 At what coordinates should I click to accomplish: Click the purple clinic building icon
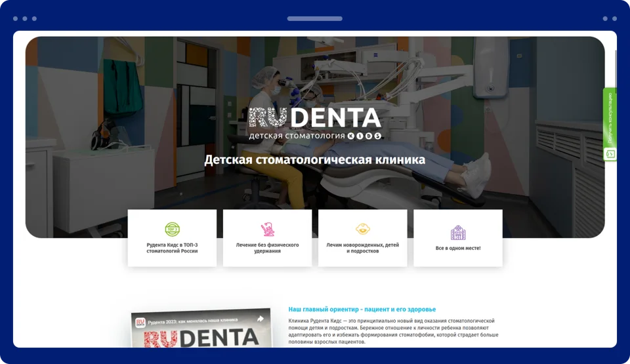pyautogui.click(x=458, y=232)
